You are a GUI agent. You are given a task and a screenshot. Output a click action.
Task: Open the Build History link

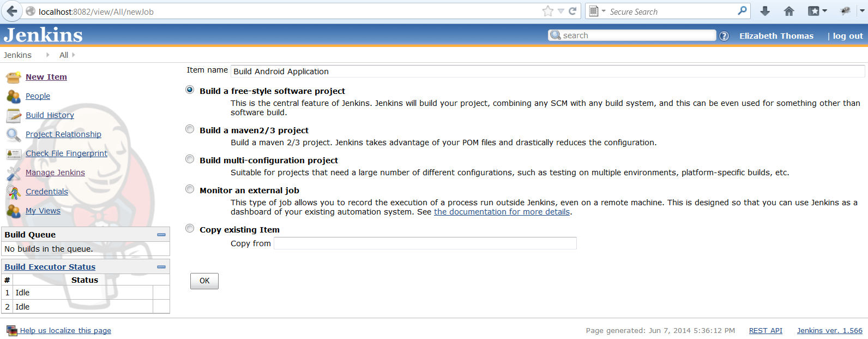pyautogui.click(x=50, y=115)
